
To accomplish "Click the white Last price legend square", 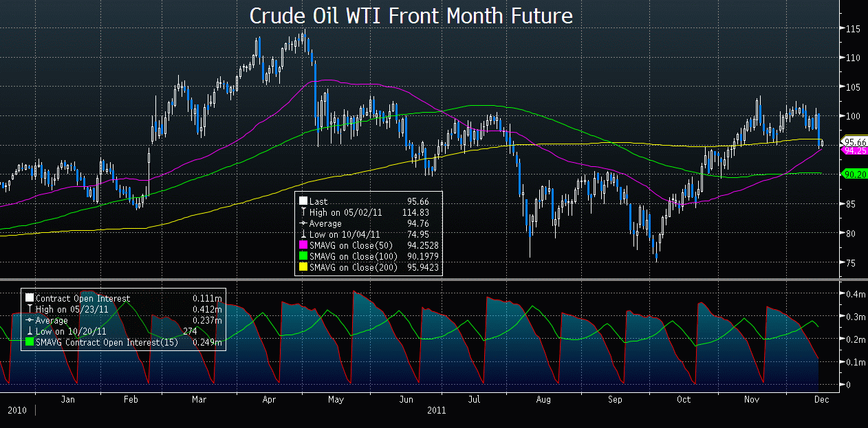I will [303, 201].
